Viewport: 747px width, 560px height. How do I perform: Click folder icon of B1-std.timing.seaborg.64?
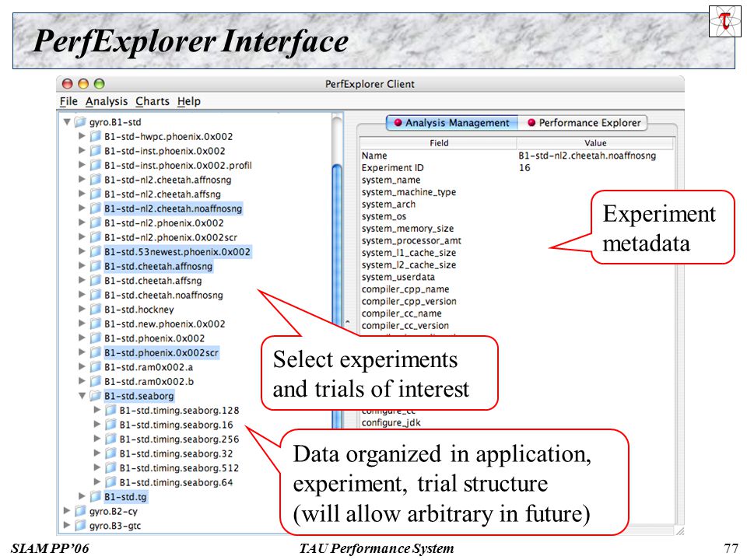pos(111,482)
